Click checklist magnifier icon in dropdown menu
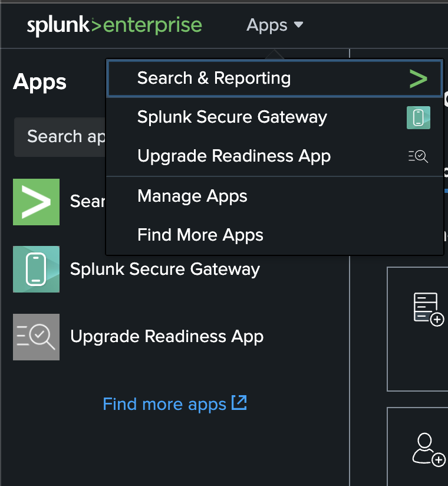The width and height of the screenshot is (448, 486). [x=419, y=156]
